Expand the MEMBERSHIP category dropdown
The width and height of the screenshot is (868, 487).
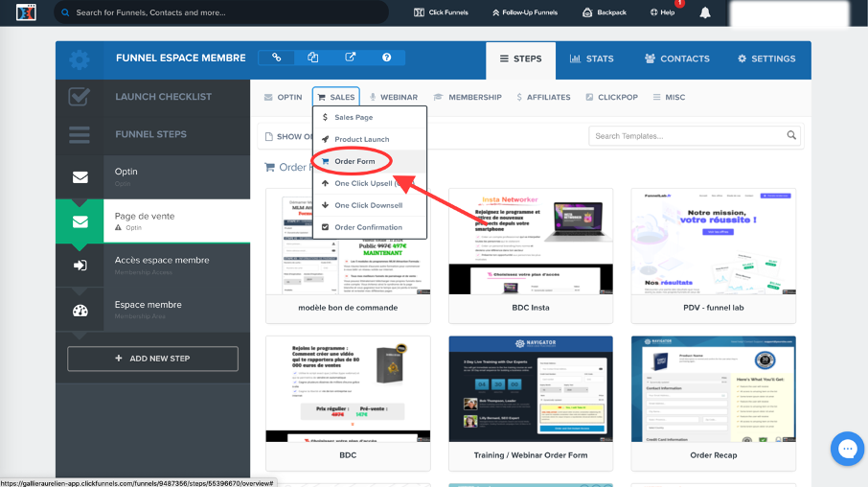tap(468, 97)
